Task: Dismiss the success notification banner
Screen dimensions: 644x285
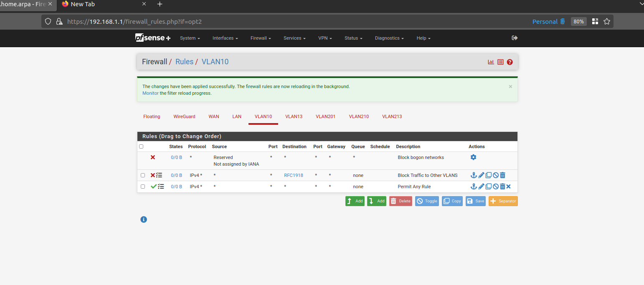Action: pyautogui.click(x=510, y=86)
